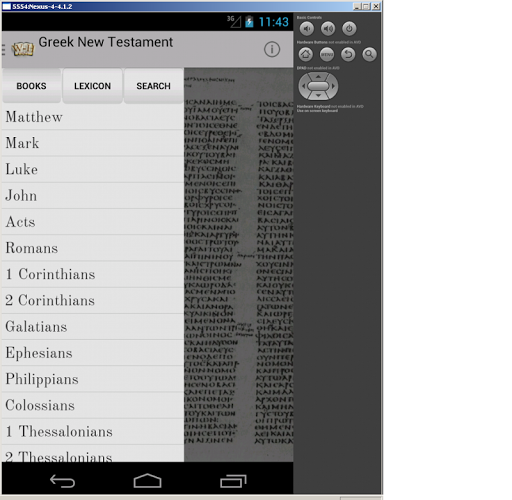Screen dimensions: 512x500
Task: Click DPAD up arrow
Action: [318, 77]
